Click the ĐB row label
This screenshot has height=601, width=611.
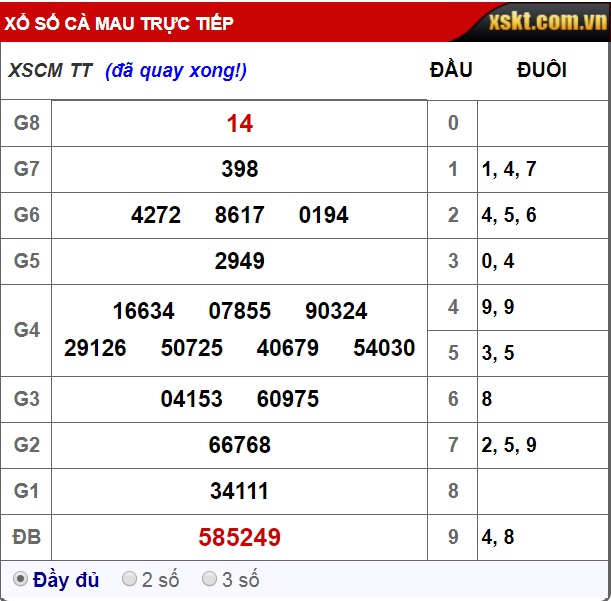pos(26,538)
